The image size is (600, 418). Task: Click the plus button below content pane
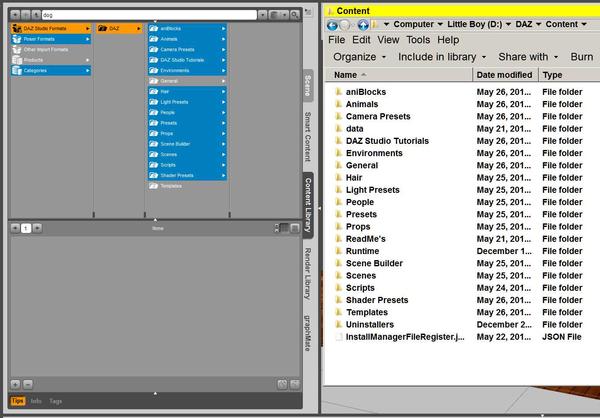[x=15, y=384]
